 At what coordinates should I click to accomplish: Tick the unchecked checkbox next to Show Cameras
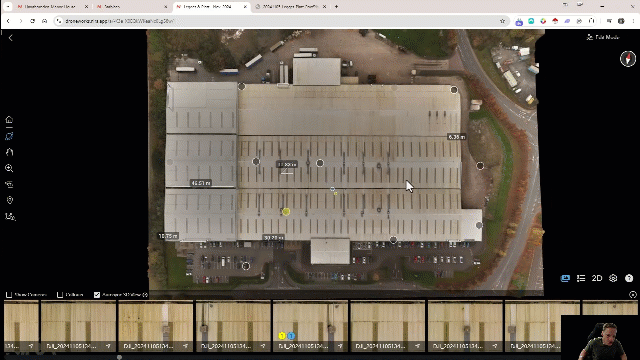60,295
